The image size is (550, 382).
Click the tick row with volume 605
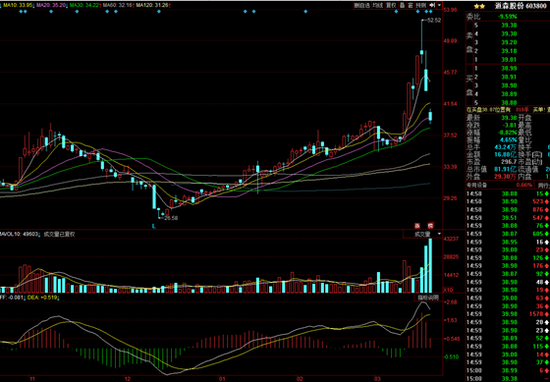(508, 234)
